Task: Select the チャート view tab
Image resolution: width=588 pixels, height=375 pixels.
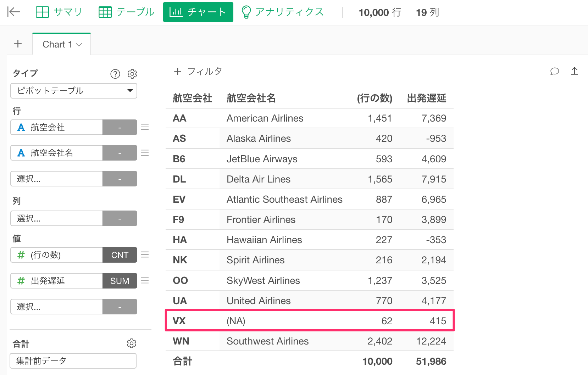Action: click(x=198, y=12)
